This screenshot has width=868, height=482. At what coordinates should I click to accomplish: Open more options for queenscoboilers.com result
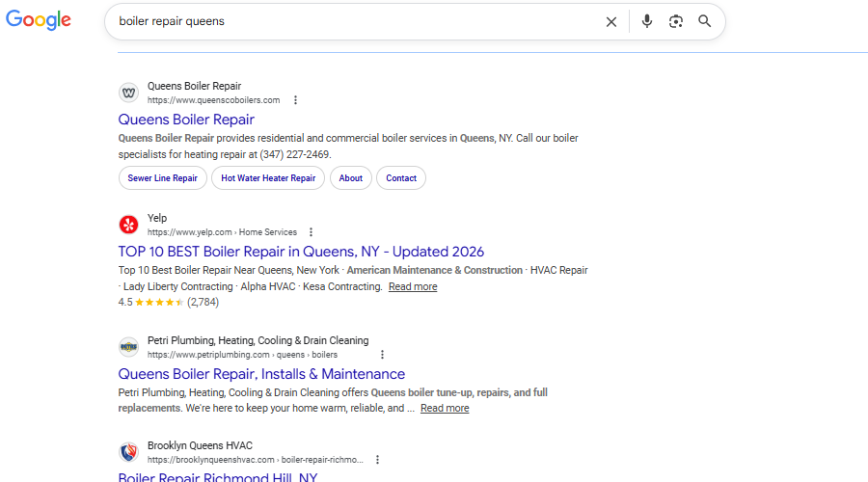tap(295, 100)
